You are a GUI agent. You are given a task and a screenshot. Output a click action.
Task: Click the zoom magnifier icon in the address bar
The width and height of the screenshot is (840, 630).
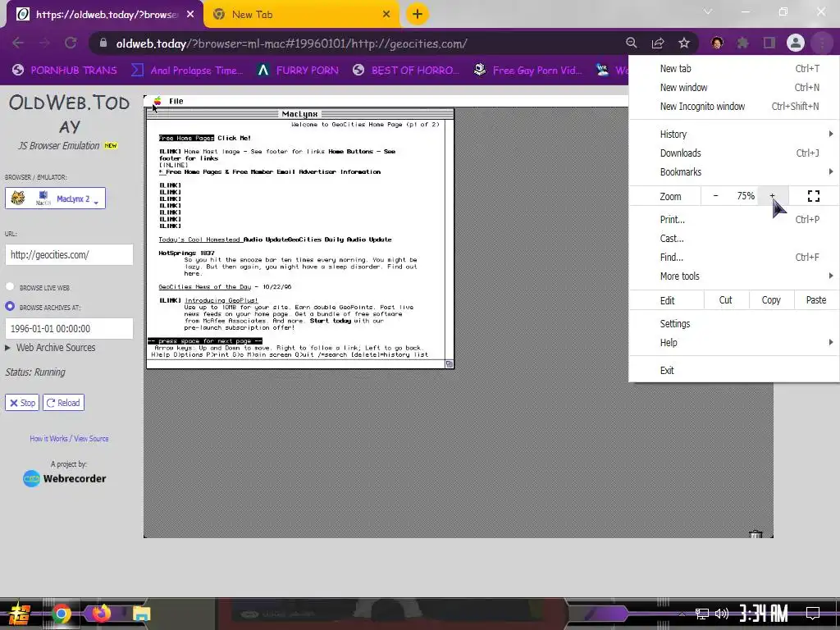632,43
